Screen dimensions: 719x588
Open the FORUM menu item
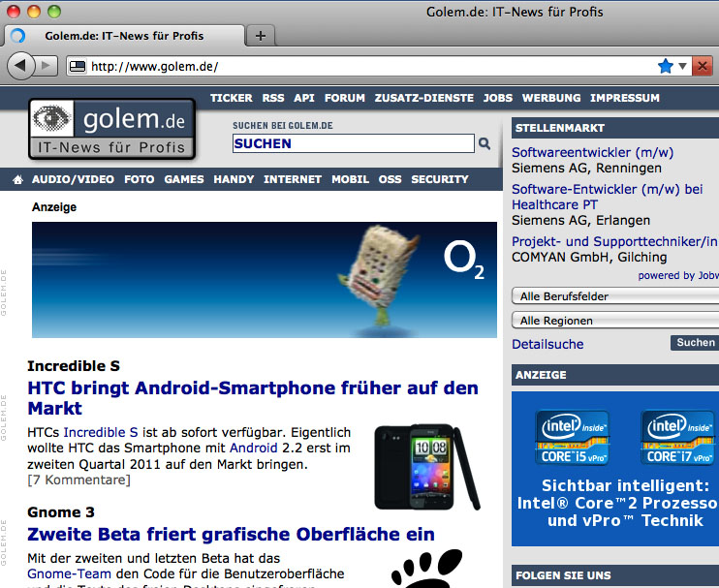[x=344, y=98]
